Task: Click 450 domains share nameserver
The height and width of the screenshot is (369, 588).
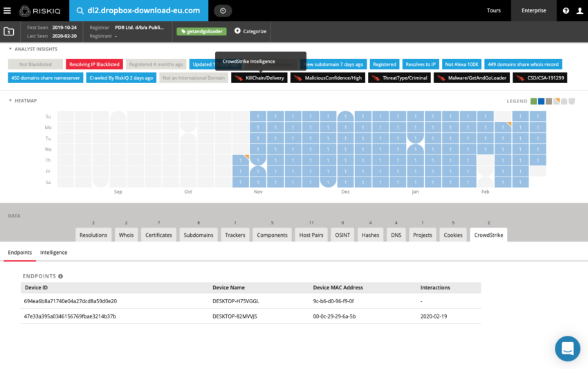Action: [46, 78]
